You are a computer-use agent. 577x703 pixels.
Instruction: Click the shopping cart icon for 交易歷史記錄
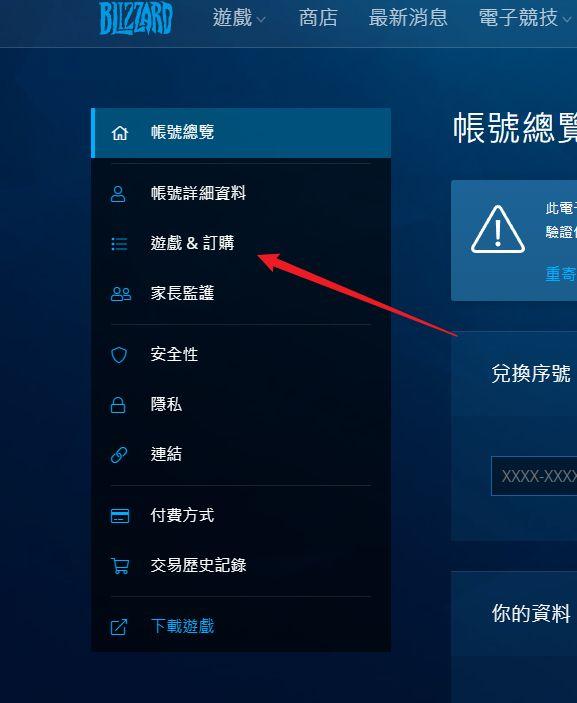pyautogui.click(x=120, y=566)
